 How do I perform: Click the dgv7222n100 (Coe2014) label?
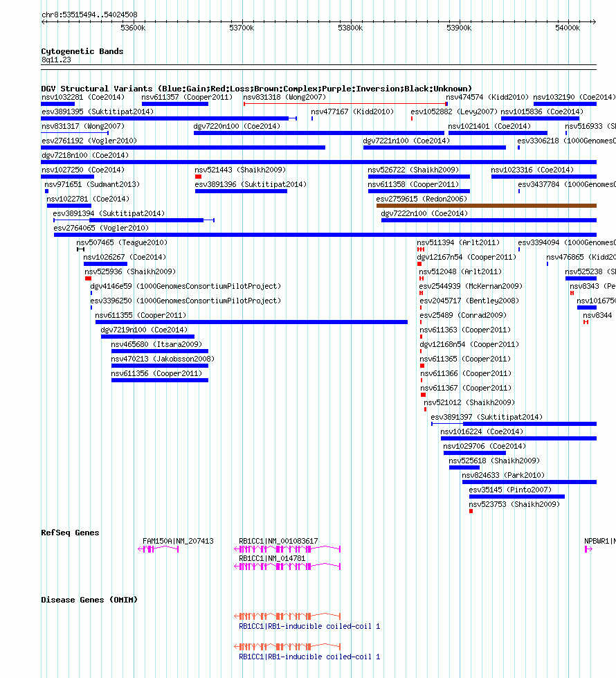[424, 213]
